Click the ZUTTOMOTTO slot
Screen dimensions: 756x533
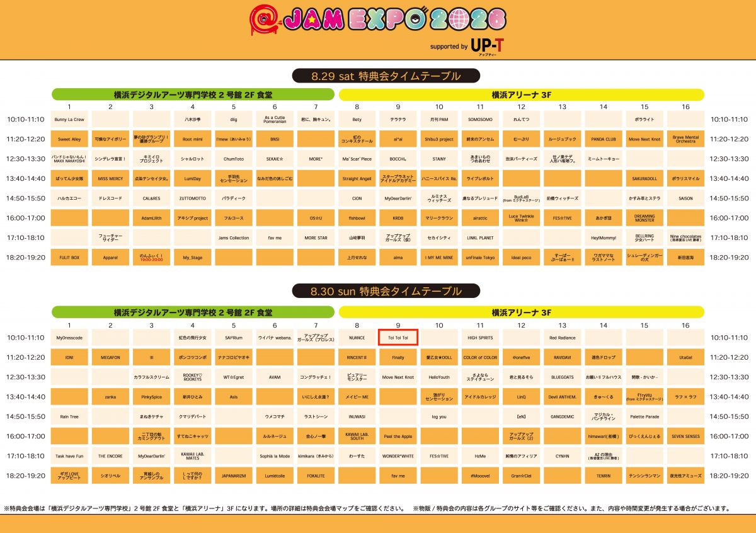point(192,198)
